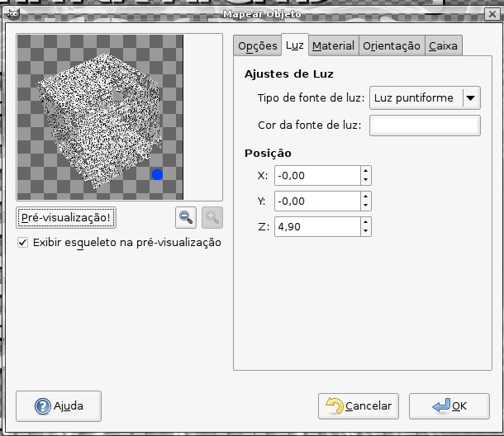Click the Ajustes de Luz heading

point(288,74)
